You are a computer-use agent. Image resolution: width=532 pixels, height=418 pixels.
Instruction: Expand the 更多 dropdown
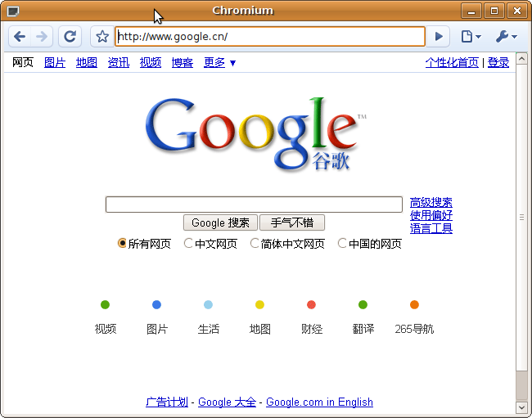tap(219, 62)
